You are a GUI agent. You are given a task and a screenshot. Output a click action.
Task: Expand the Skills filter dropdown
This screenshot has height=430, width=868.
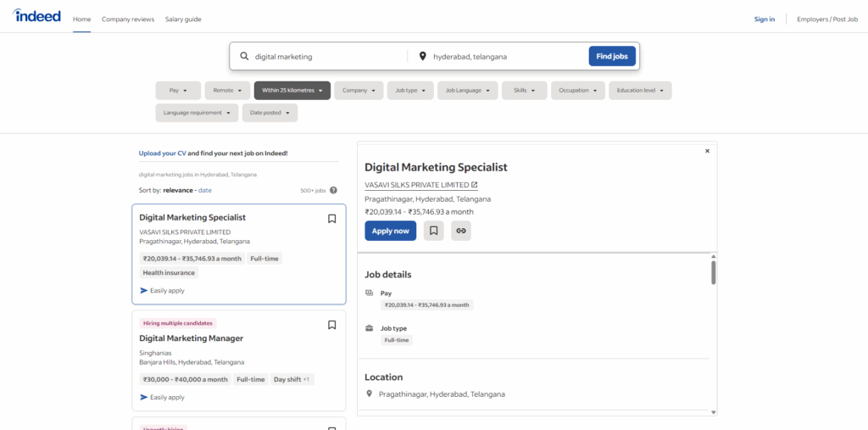[524, 90]
